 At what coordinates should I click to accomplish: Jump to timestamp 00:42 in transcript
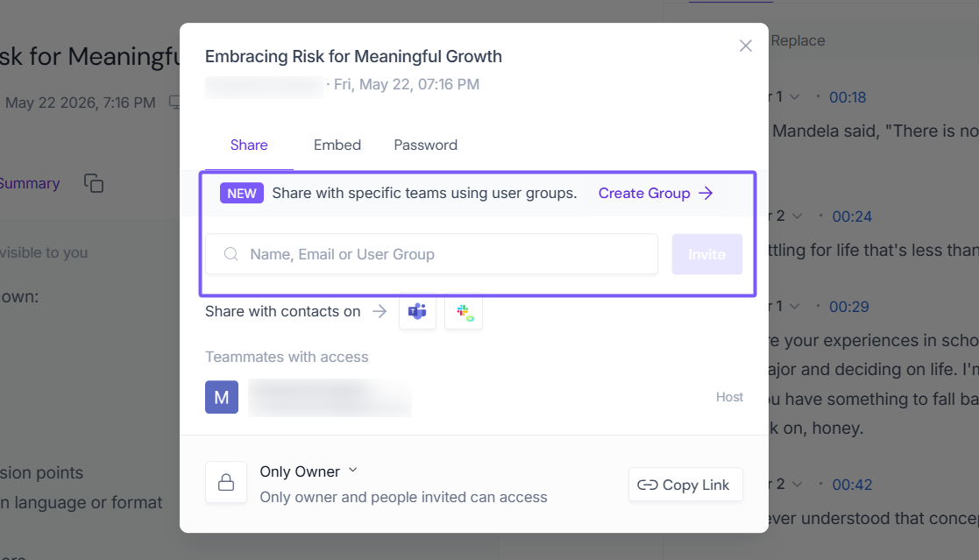(x=852, y=485)
